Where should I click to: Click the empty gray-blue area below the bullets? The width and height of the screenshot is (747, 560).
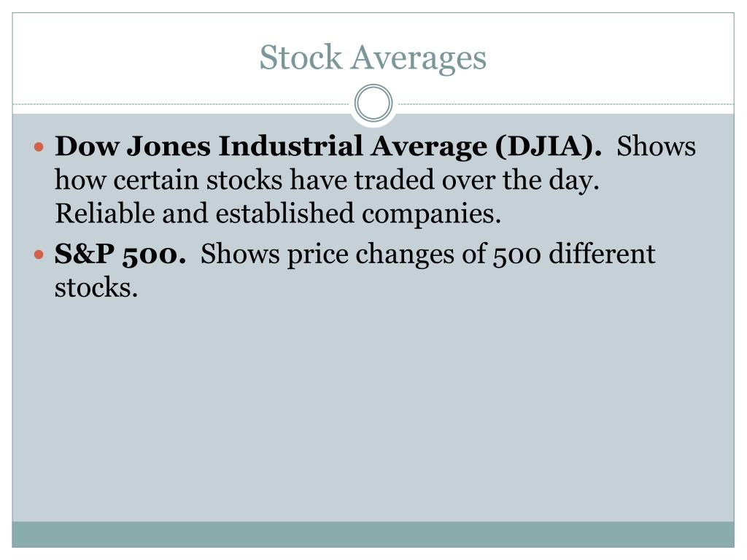(373, 410)
